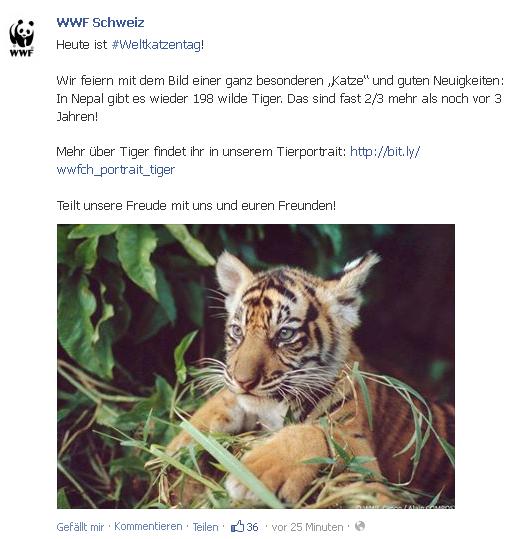View the list of 36 likes

pos(252,527)
